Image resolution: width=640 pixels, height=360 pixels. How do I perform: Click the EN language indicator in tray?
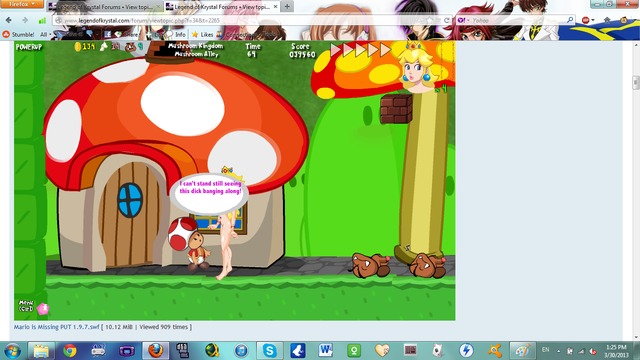point(545,350)
